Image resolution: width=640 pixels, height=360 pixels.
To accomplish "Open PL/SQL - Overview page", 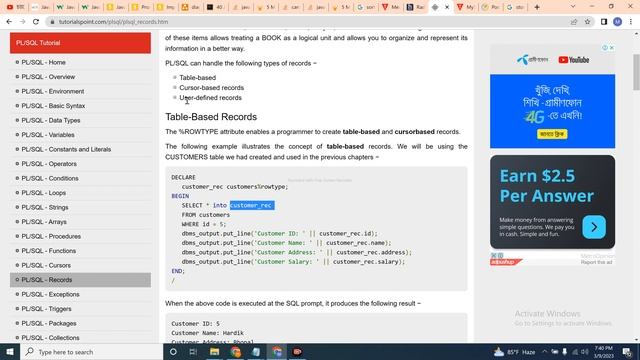I will [x=48, y=77].
